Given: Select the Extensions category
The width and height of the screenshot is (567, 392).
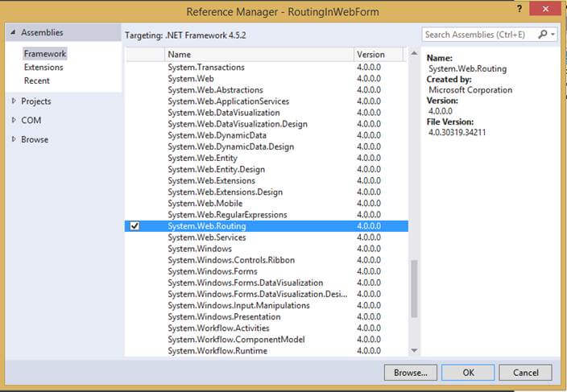Looking at the screenshot, I should pos(43,67).
